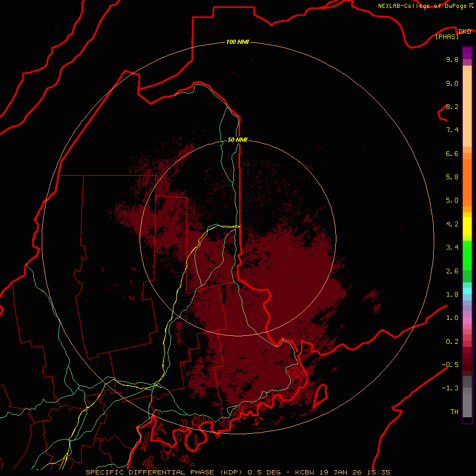Select the 50 NMI range ring label
The width and height of the screenshot is (476, 476).
click(x=237, y=140)
